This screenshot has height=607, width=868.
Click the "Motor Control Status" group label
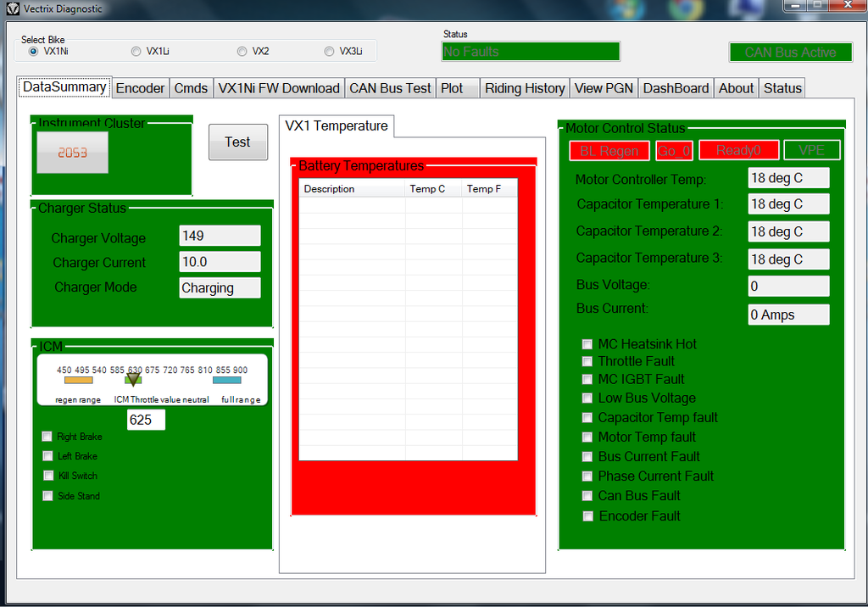pos(625,129)
